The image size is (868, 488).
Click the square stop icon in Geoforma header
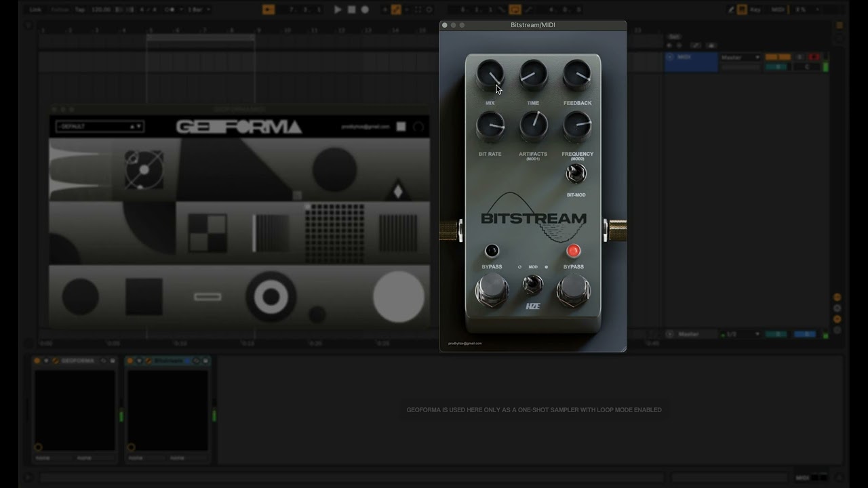(401, 127)
